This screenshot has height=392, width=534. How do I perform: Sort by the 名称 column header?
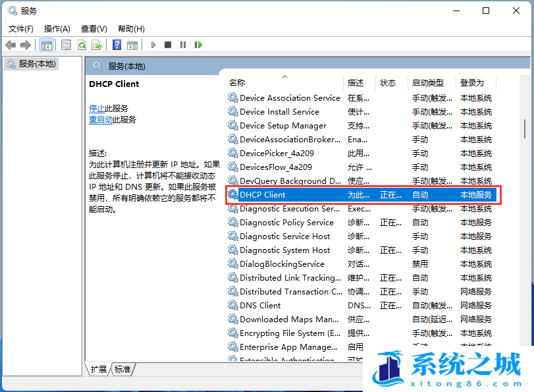click(285, 83)
